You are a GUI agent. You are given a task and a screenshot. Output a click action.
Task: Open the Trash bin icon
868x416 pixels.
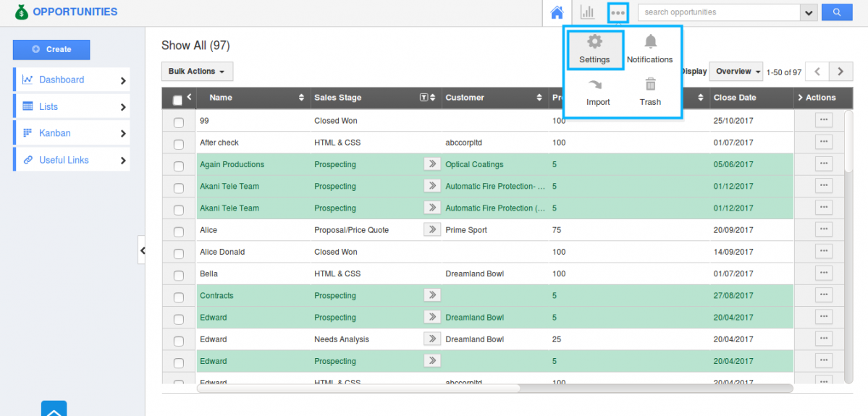[x=650, y=92]
